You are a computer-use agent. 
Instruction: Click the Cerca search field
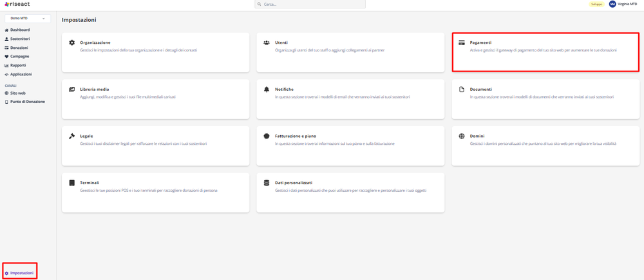pyautogui.click(x=310, y=4)
